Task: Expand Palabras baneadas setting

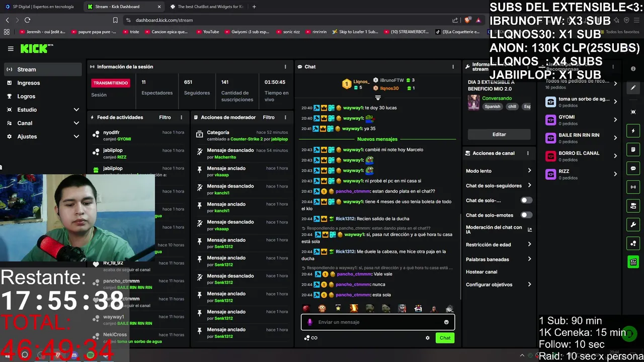Action: [x=499, y=259]
